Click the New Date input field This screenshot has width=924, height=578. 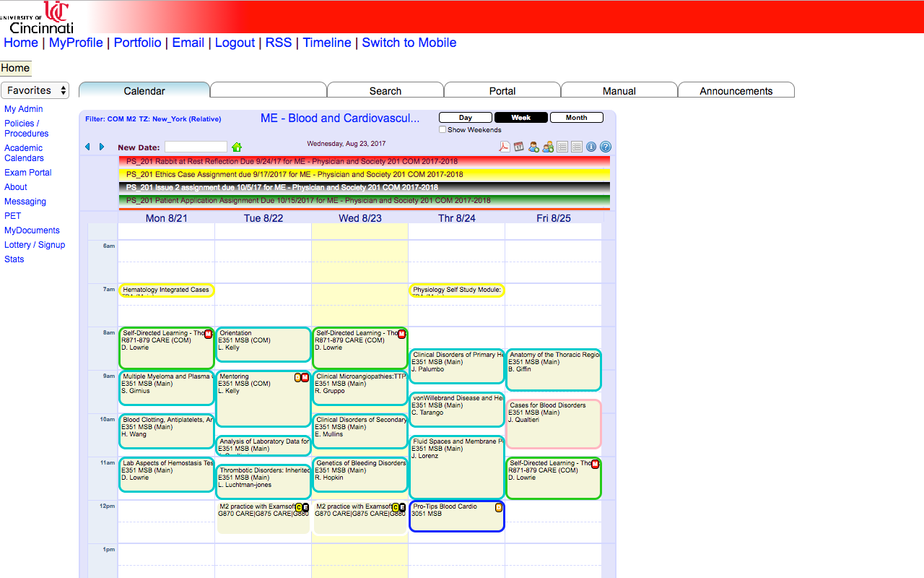click(196, 147)
